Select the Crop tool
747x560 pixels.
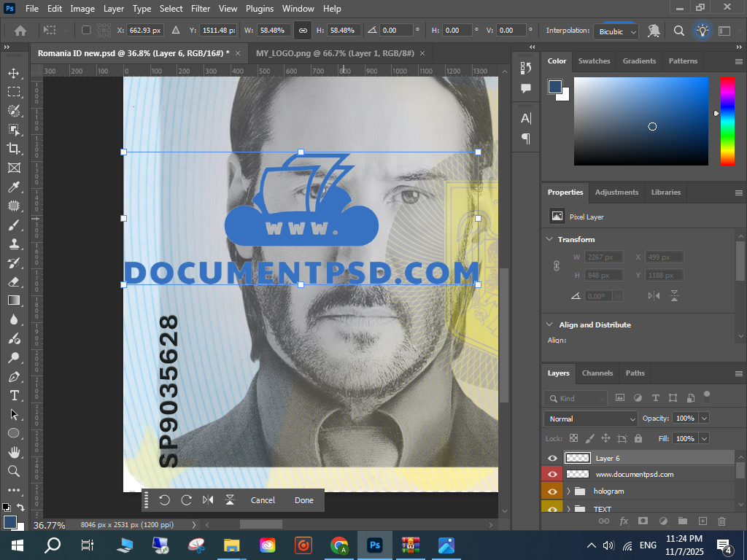13,149
